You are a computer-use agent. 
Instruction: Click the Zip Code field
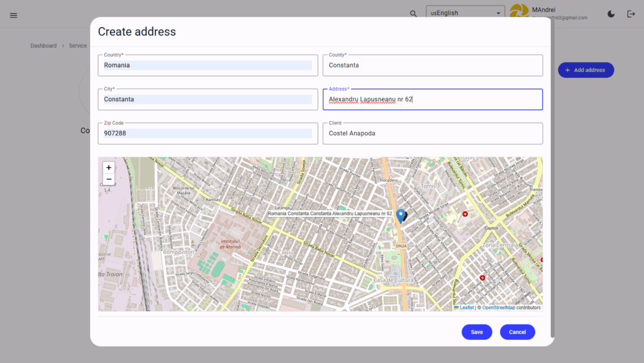pyautogui.click(x=208, y=133)
